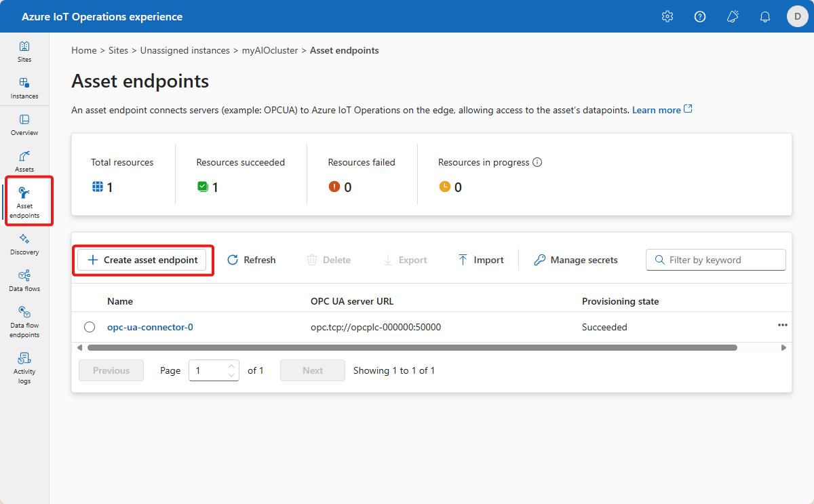Click the Import toolbar button
This screenshot has height=504, width=814.
pos(481,260)
